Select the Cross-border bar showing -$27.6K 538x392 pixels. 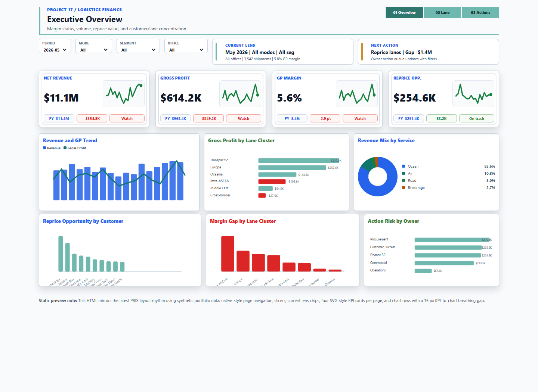point(262,196)
